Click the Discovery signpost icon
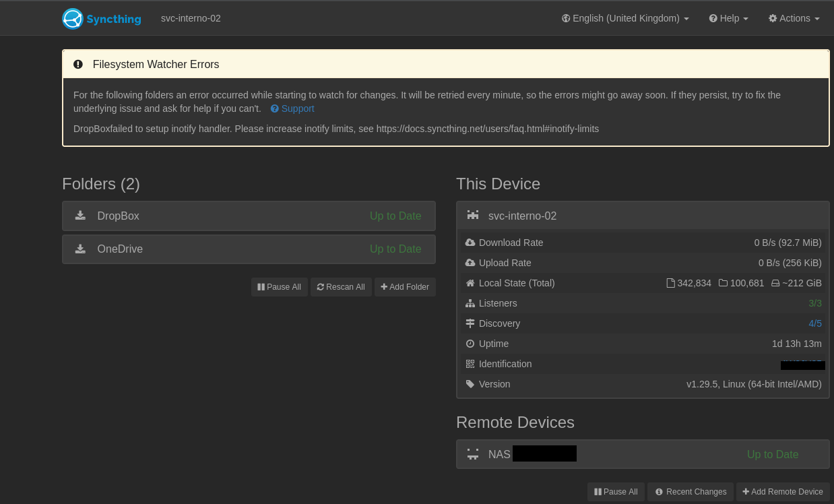 pyautogui.click(x=470, y=323)
